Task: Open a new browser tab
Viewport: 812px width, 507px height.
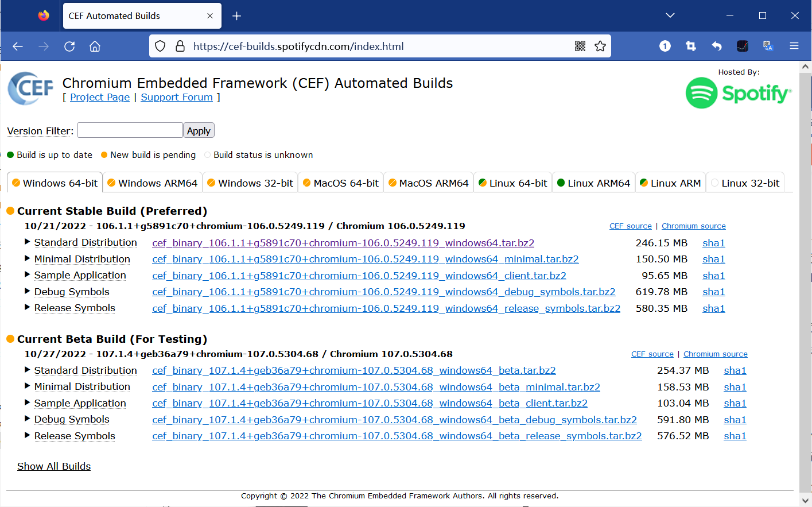Action: pyautogui.click(x=236, y=16)
